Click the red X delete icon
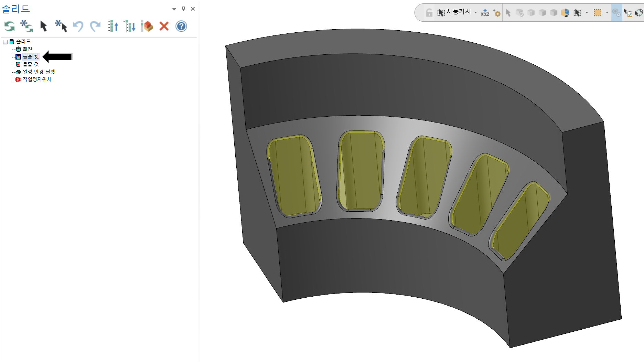The width and height of the screenshot is (644, 362). click(164, 26)
